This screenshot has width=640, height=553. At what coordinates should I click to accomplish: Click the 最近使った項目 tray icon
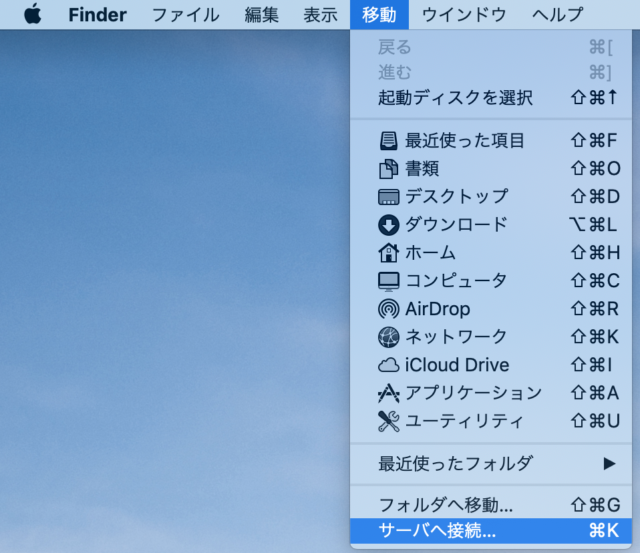pos(388,141)
